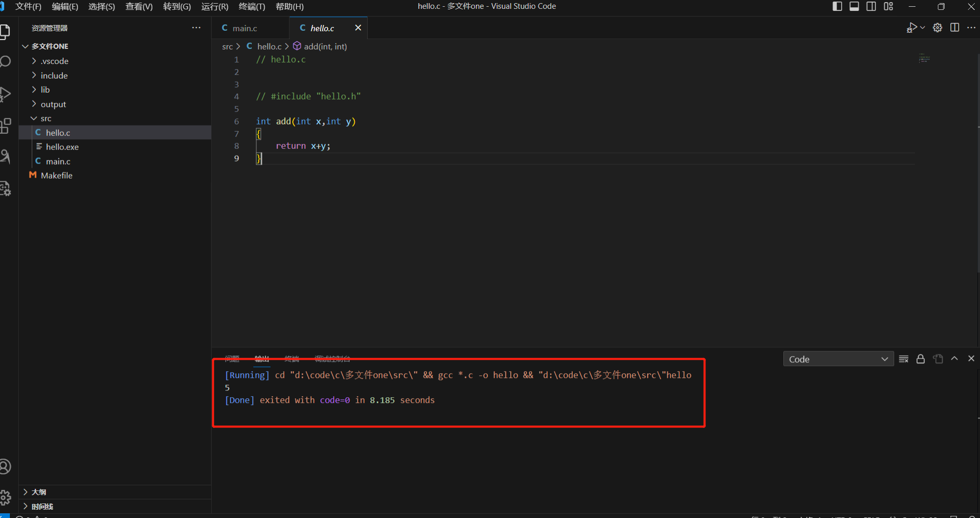The image size is (980, 518).
Task: Click the editor minimap preview
Action: pyautogui.click(x=924, y=58)
